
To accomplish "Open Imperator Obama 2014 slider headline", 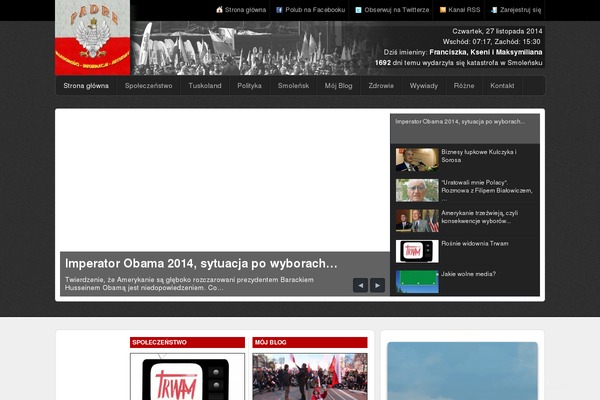I will [x=201, y=264].
